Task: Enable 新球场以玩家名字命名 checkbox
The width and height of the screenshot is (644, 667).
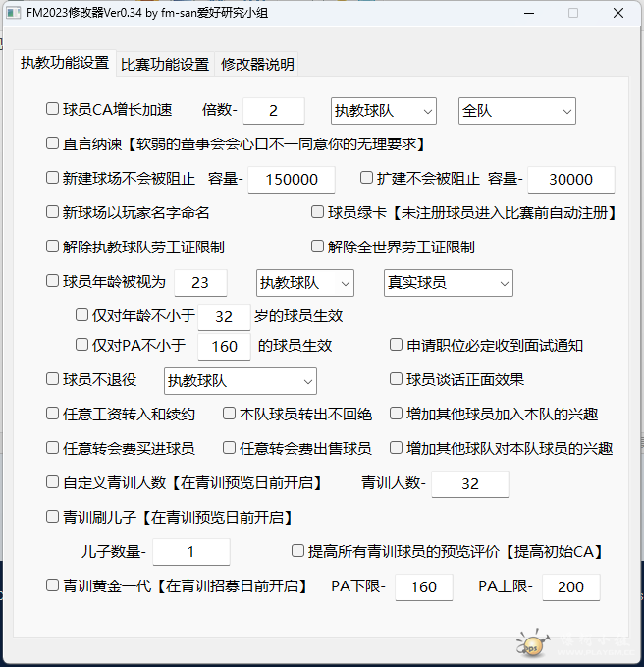Action: [x=52, y=212]
